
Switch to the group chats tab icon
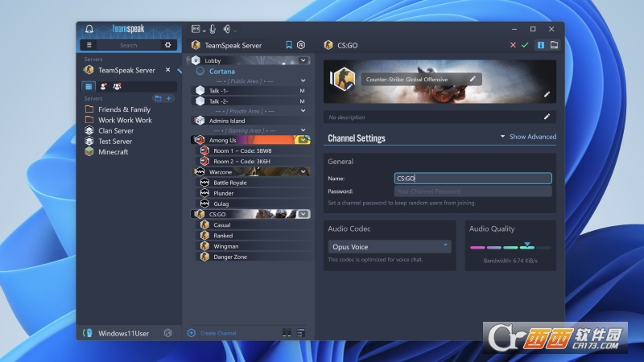(x=118, y=87)
